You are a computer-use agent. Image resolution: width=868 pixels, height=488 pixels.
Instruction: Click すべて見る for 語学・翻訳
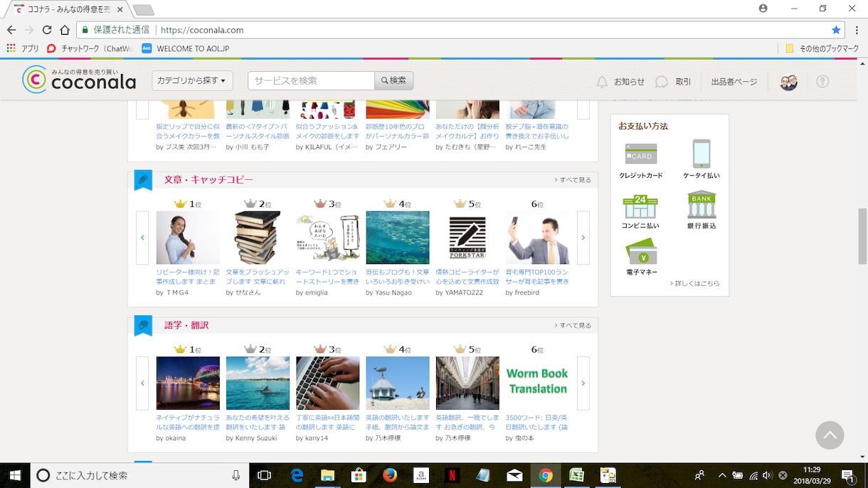tap(573, 325)
